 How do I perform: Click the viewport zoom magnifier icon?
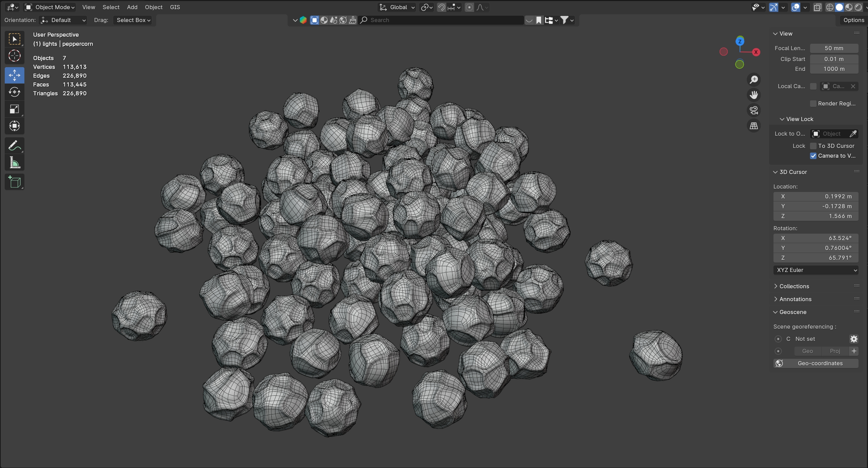click(753, 79)
